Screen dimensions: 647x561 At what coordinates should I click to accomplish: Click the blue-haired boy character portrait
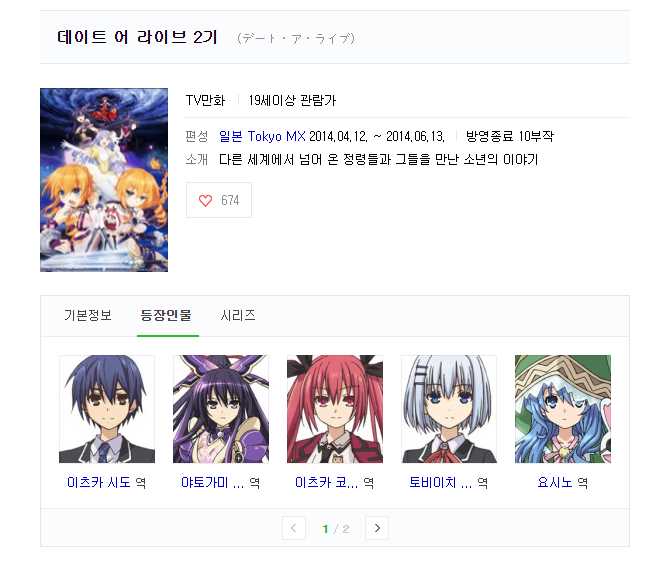[107, 409]
